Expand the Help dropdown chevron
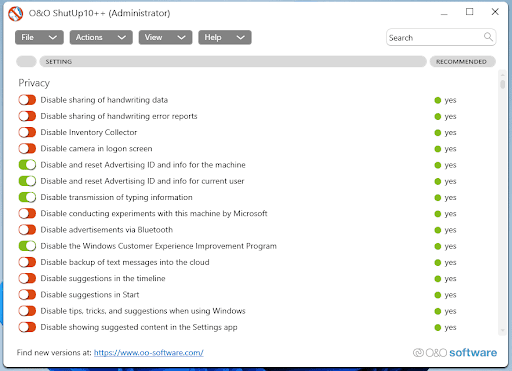The image size is (512, 371). [x=241, y=37]
